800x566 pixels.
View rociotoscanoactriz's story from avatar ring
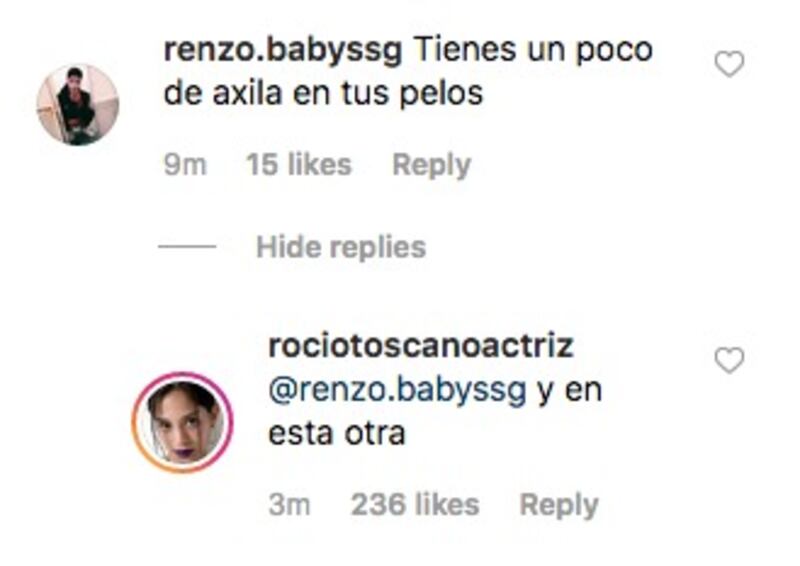coord(183,422)
